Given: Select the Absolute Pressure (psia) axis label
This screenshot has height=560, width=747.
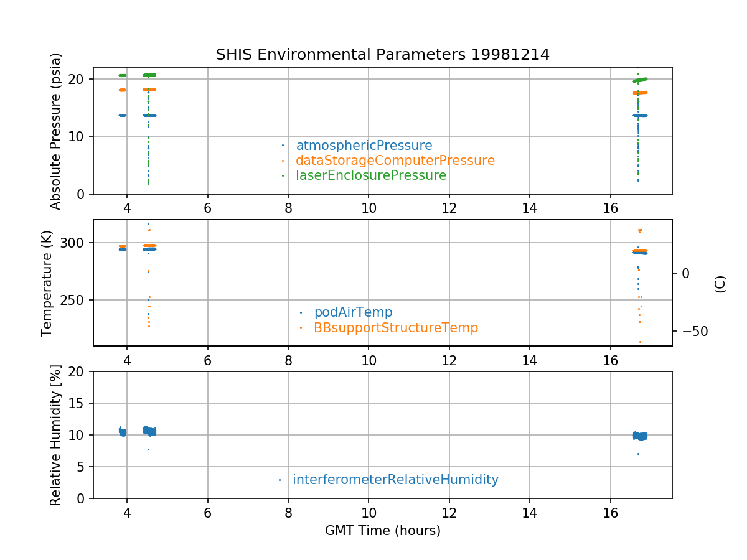Looking at the screenshot, I should (56, 131).
